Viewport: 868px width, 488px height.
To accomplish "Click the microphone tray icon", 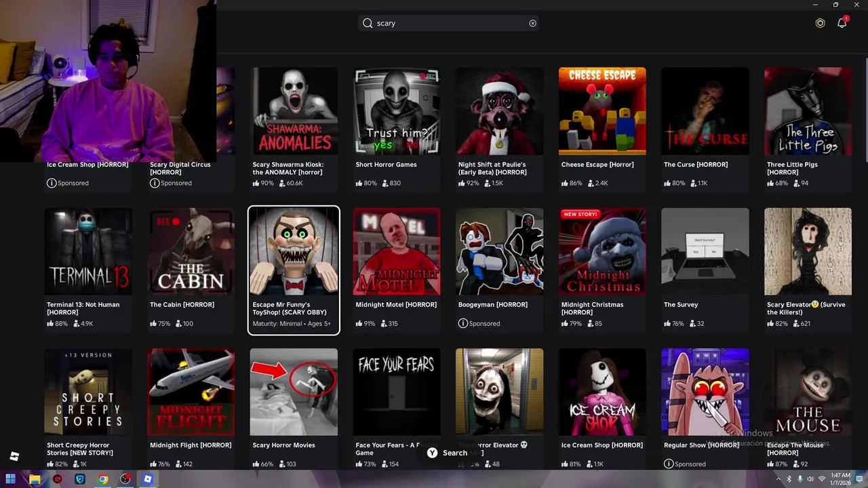I will tap(800, 479).
